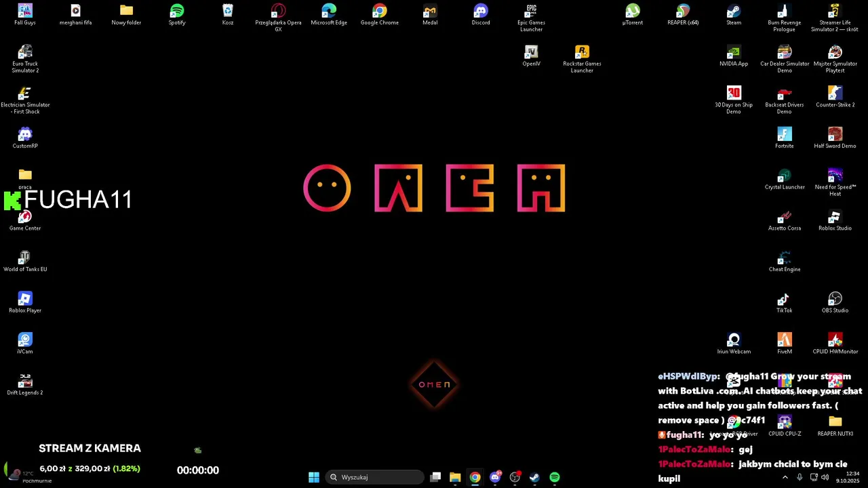Screen dimensions: 868x488
Task: Open Roblox Player desktop shortcut
Action: tap(25, 303)
